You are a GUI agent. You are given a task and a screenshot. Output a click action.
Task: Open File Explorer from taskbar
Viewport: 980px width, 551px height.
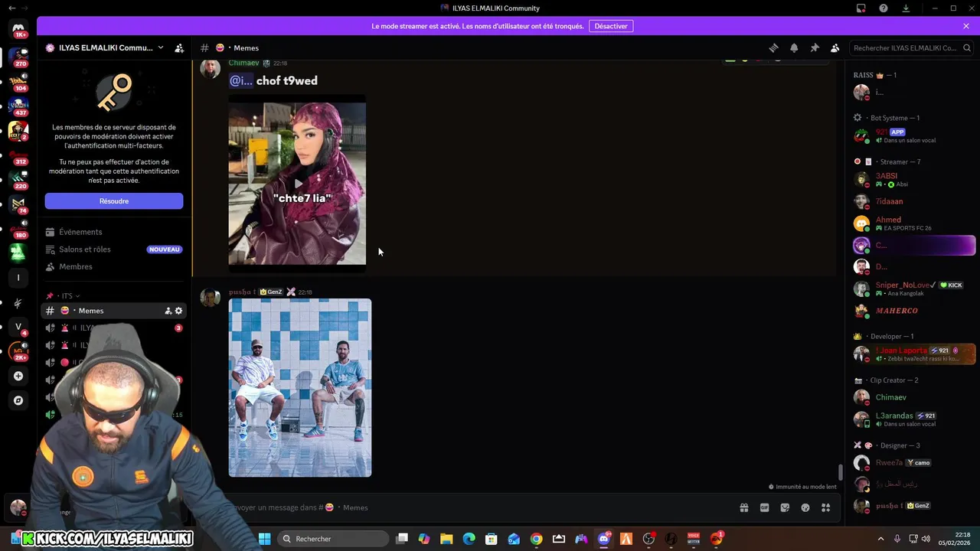pos(446,539)
